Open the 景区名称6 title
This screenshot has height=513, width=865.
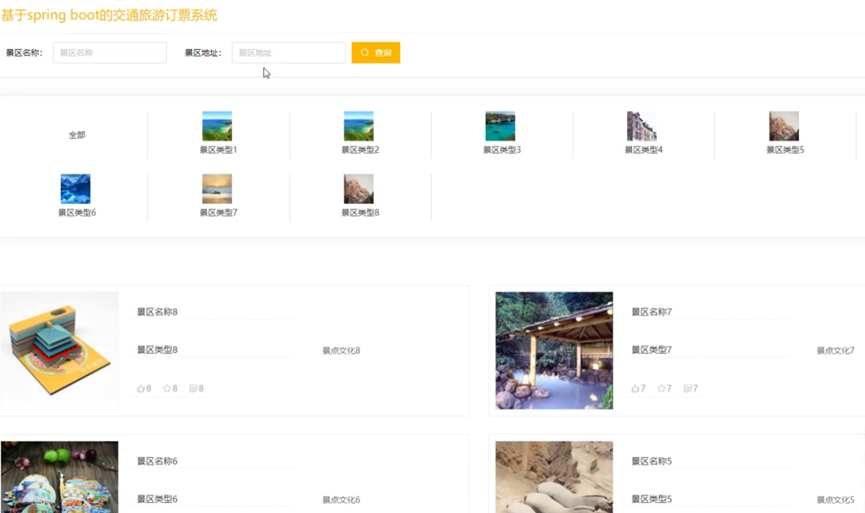tap(157, 461)
